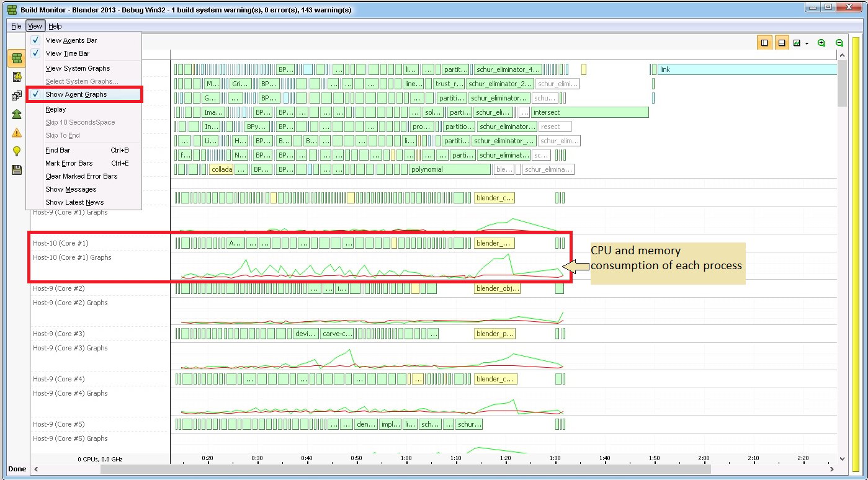Click the vertical scrollbar thumb
Image resolution: width=868 pixels, height=480 pixels.
842,84
